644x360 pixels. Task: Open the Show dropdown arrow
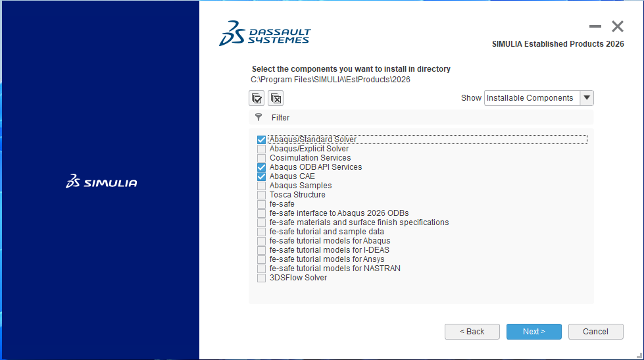[x=587, y=98]
